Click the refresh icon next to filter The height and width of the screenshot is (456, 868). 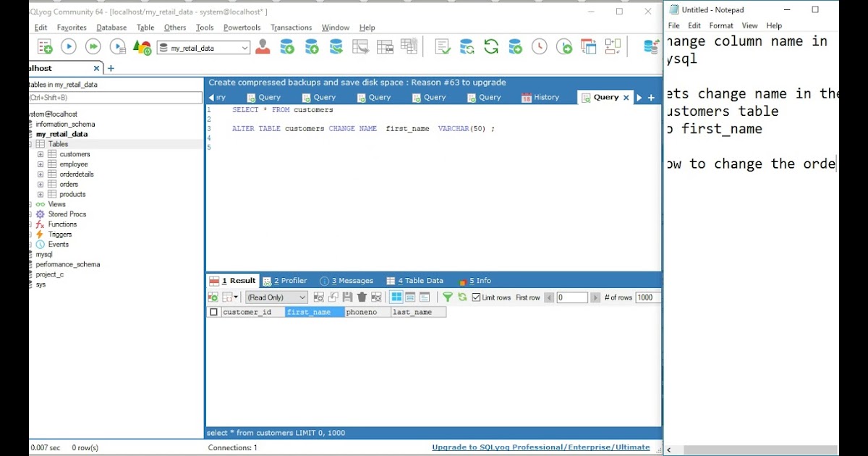(462, 297)
